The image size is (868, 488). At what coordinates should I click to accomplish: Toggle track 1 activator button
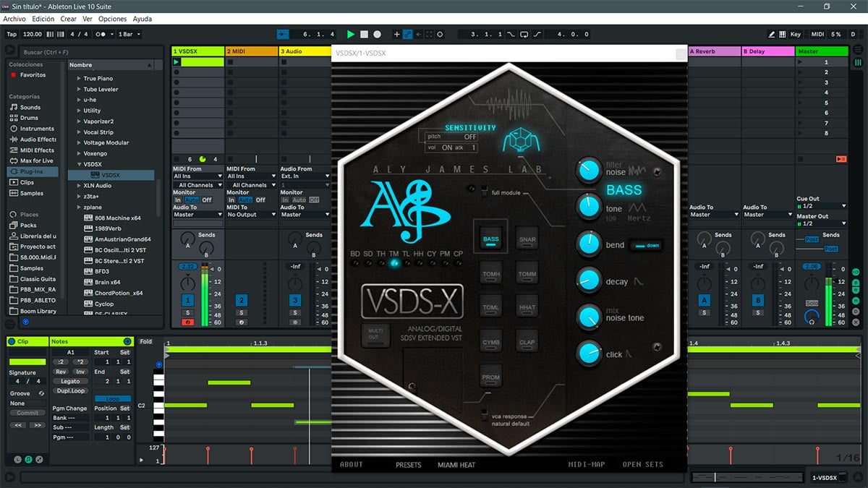tap(188, 299)
